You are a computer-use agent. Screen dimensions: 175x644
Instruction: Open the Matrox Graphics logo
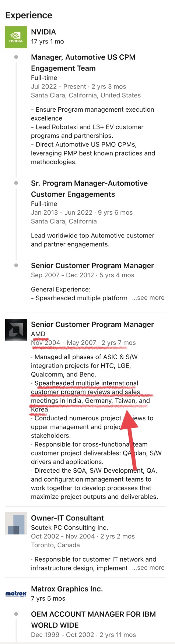point(16,594)
